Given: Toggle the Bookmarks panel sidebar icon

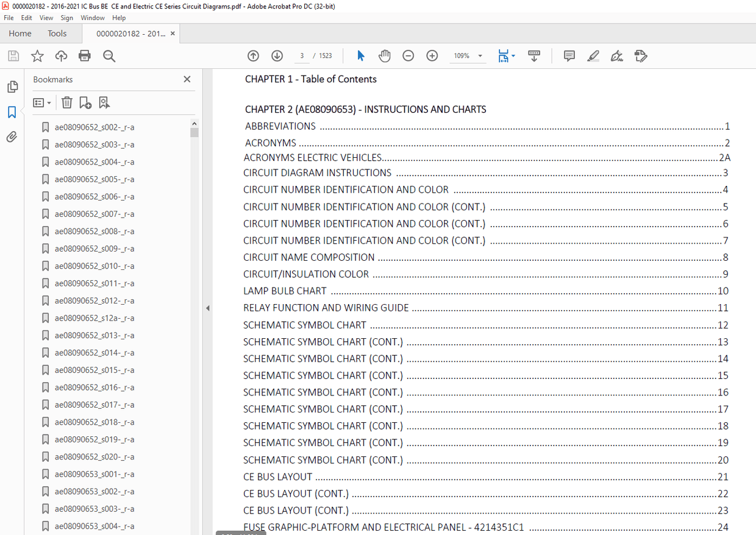Looking at the screenshot, I should (x=12, y=112).
